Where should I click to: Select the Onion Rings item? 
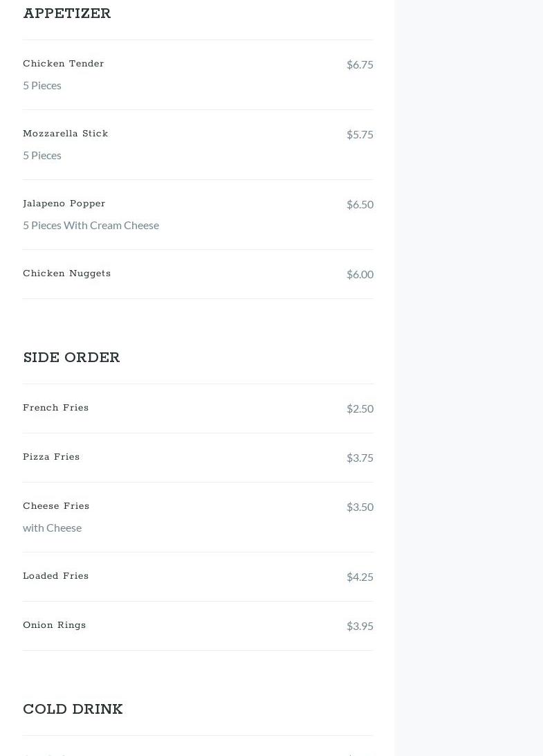click(x=55, y=625)
